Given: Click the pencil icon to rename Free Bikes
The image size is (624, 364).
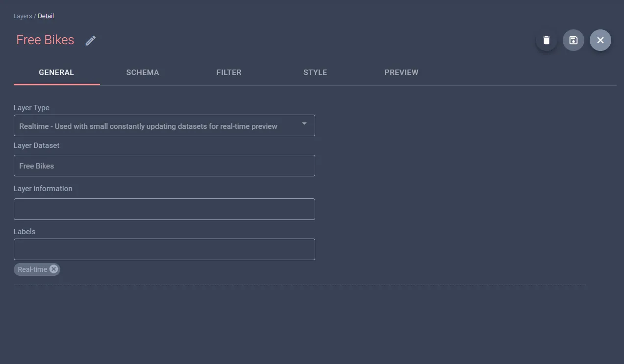Looking at the screenshot, I should coord(91,41).
